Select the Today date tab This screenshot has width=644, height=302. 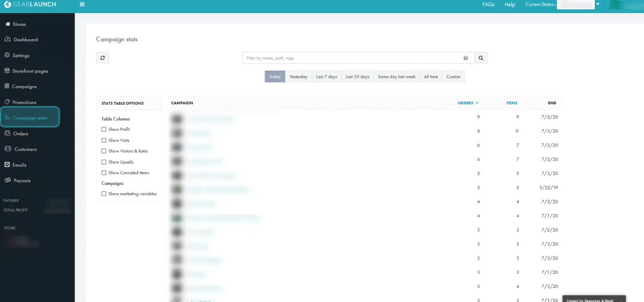tap(275, 77)
